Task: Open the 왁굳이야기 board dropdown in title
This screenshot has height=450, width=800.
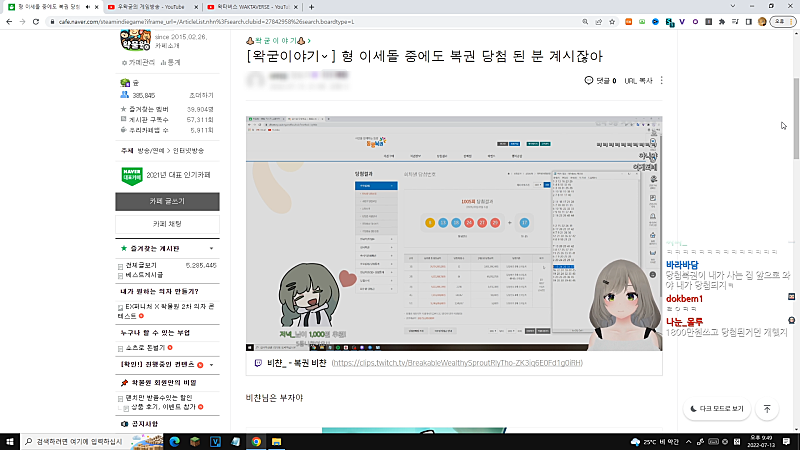Action: (x=324, y=56)
